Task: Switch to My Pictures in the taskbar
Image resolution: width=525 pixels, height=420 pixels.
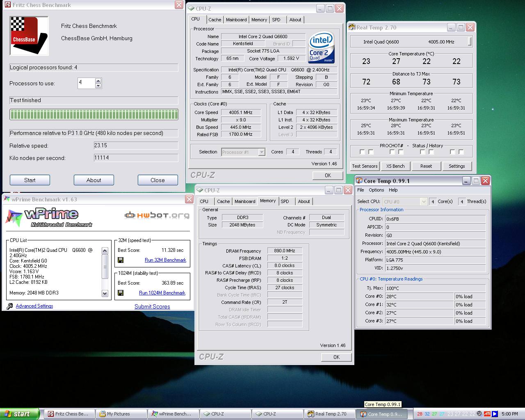Action: [x=121, y=414]
